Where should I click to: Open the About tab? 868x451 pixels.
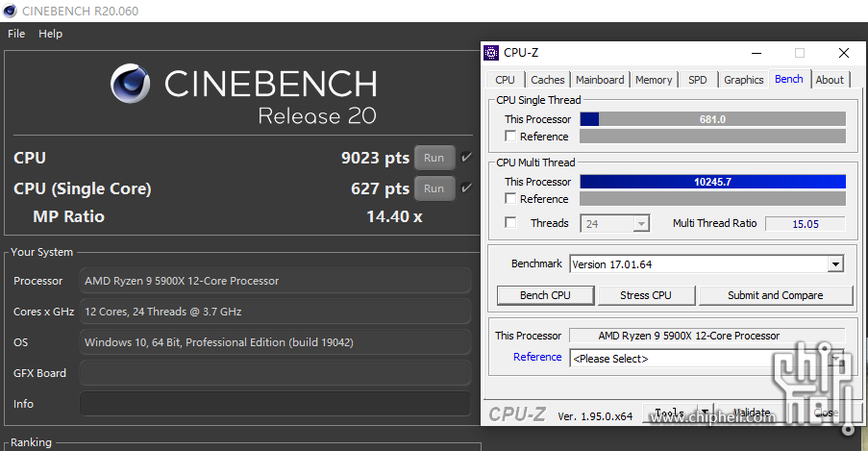click(830, 80)
